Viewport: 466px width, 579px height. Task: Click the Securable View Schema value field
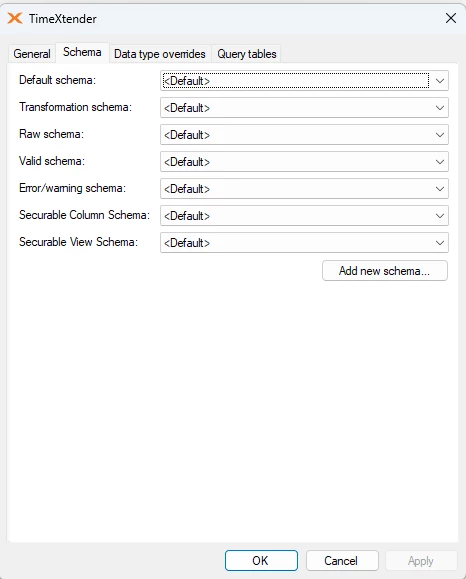(x=304, y=243)
